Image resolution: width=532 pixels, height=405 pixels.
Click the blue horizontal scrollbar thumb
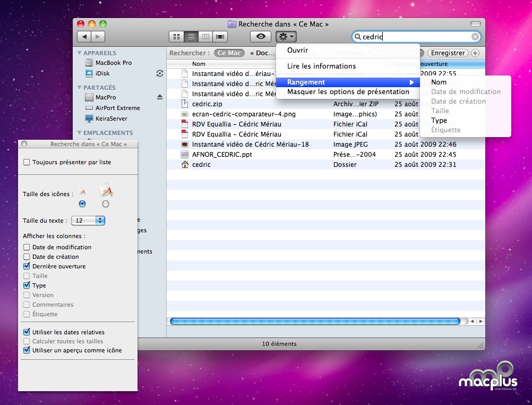[315, 321]
